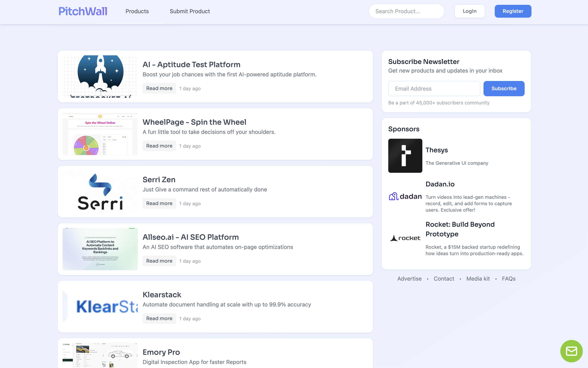Go to Submit Product page
This screenshot has width=588, height=368.
(190, 11)
